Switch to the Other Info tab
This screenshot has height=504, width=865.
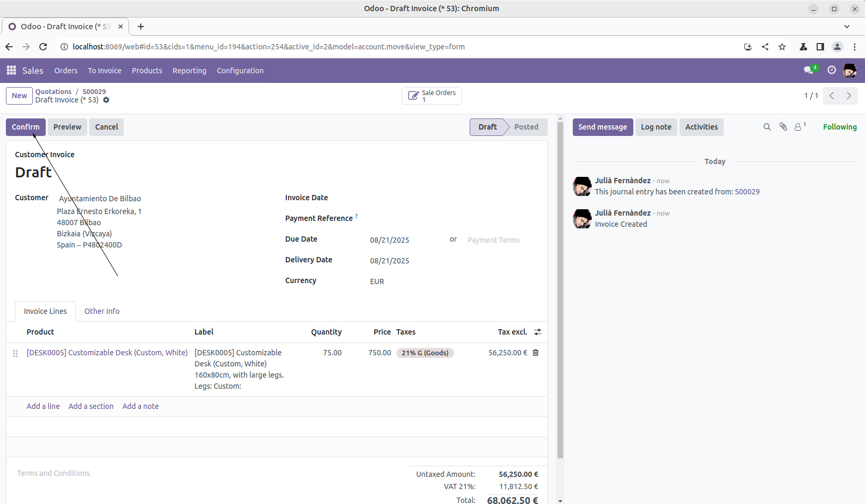coord(102,311)
